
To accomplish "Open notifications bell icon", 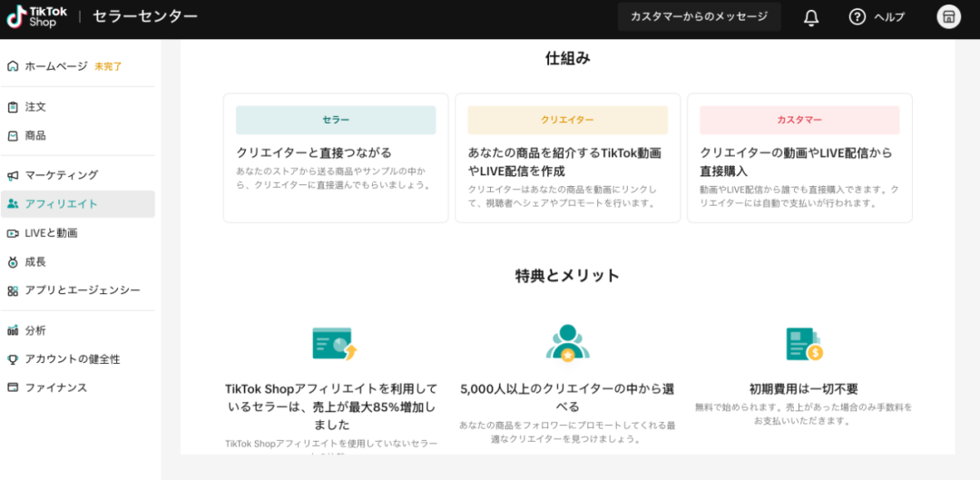I will point(811,17).
